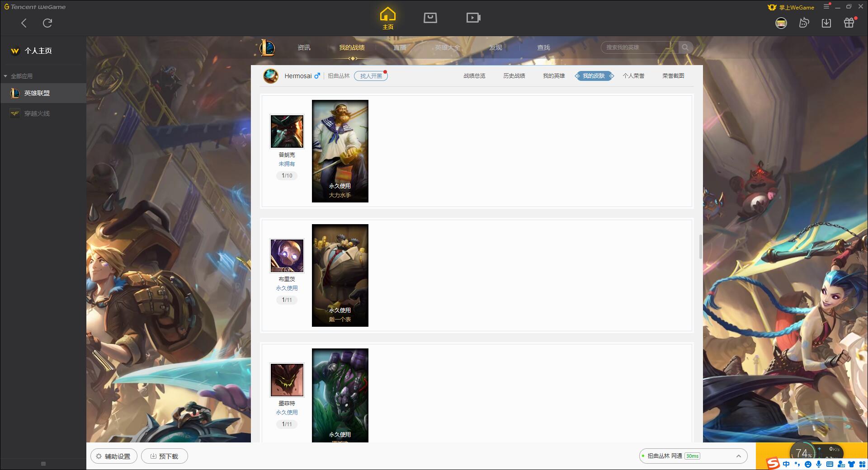
Task: Switch to the 荣誉截图 sub-tab
Action: click(x=673, y=76)
